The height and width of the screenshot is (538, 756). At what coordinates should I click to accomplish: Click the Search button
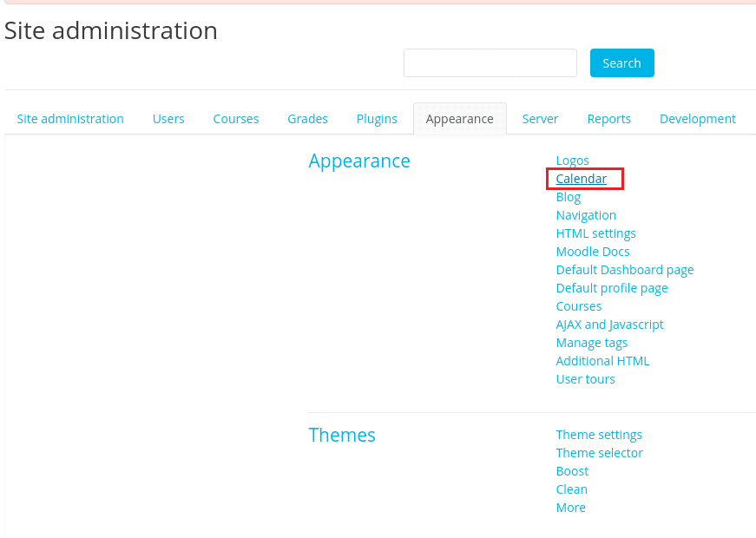[x=622, y=62]
